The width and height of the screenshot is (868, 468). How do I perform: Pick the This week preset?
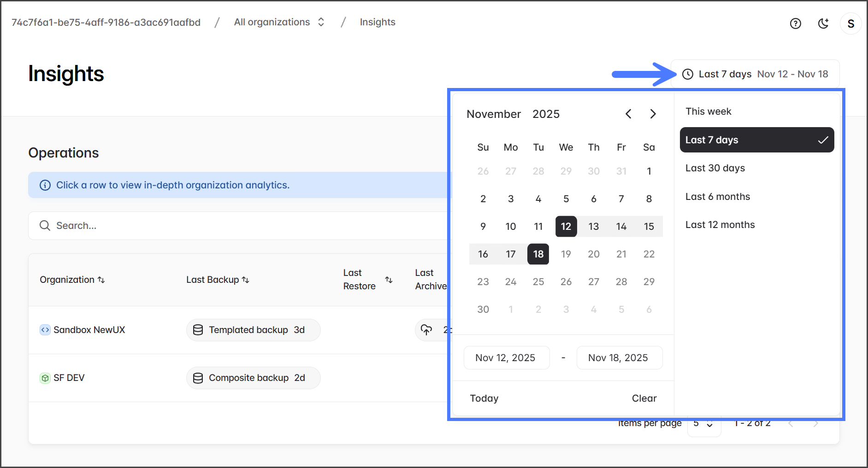(709, 111)
